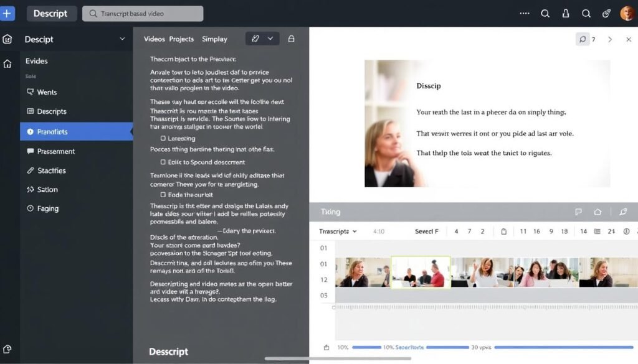Viewport: 638px width, 364px height.
Task: Expand the Descipt workspace dropdown in sidebar
Action: (122, 39)
